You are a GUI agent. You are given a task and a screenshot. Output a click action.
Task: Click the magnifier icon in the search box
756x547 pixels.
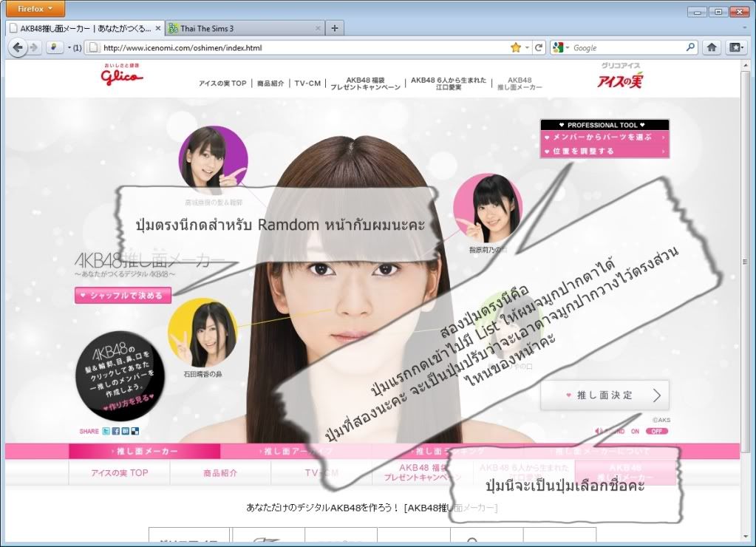(x=690, y=47)
